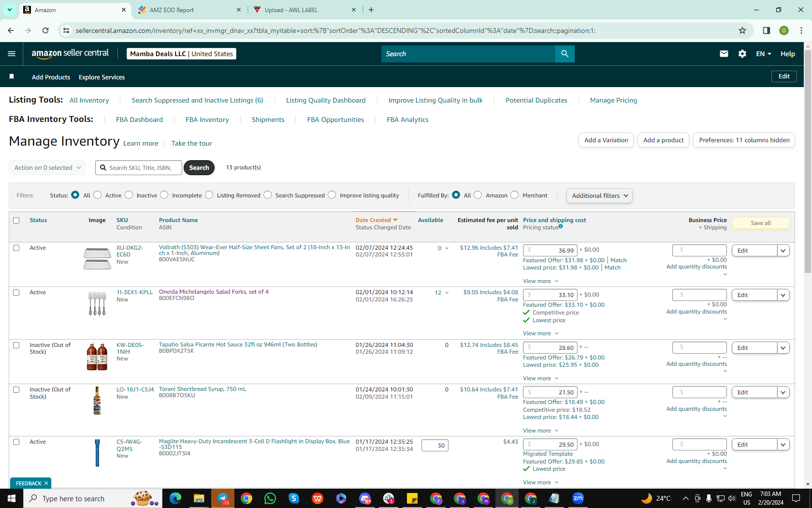The height and width of the screenshot is (508, 812).
Task: Switch to Upload - AWL LABEL tab
Action: (x=305, y=10)
